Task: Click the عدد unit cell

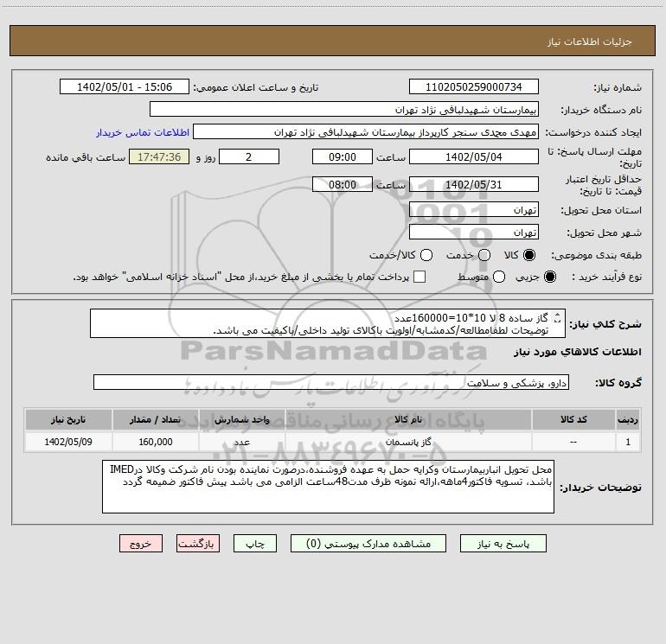Action: pos(241,442)
